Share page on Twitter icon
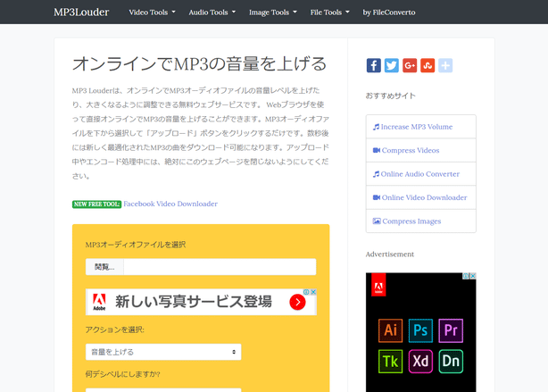 tap(392, 65)
